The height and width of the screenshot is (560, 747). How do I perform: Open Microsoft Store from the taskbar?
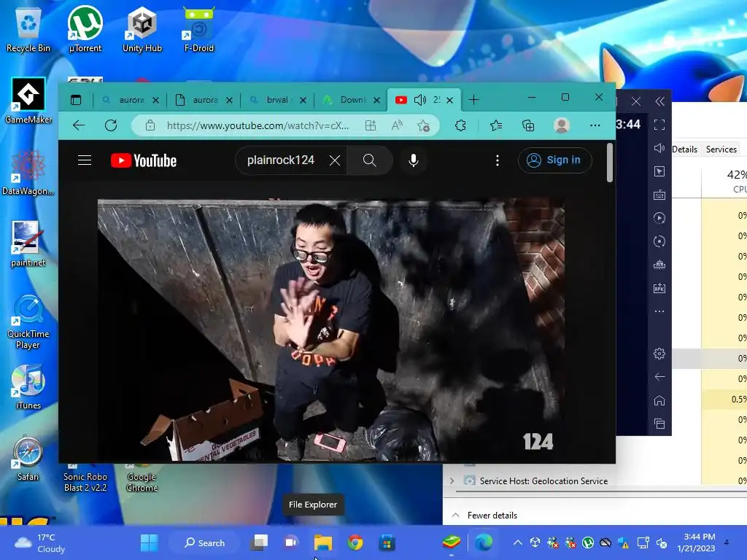(x=387, y=542)
